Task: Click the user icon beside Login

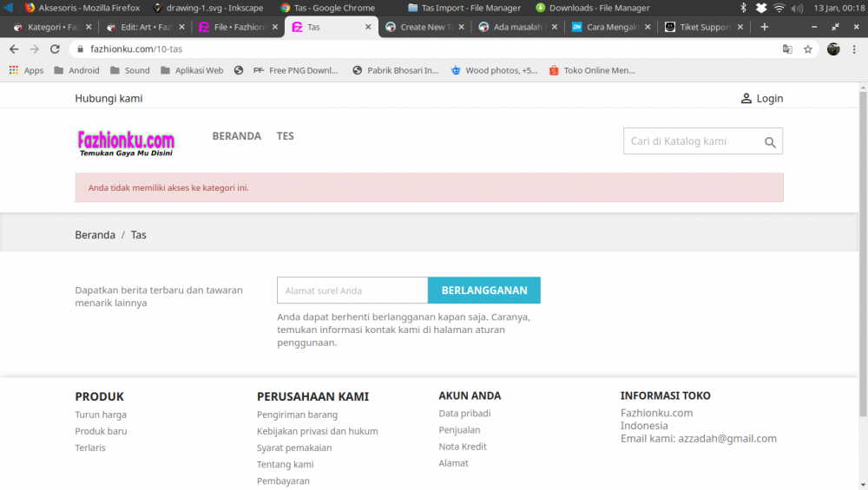Action: point(746,99)
